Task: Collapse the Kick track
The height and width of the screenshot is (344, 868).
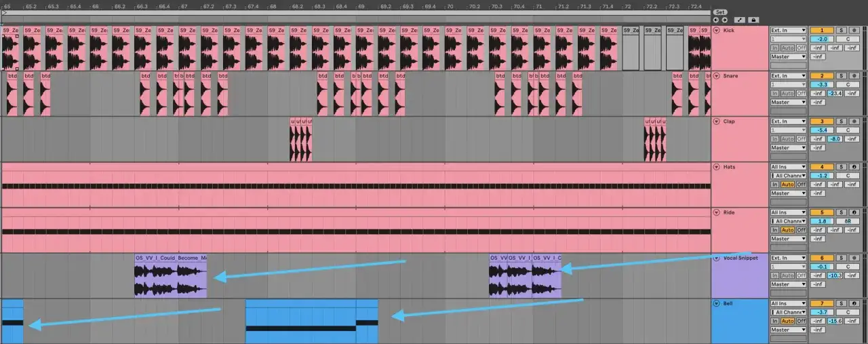Action: tap(717, 31)
